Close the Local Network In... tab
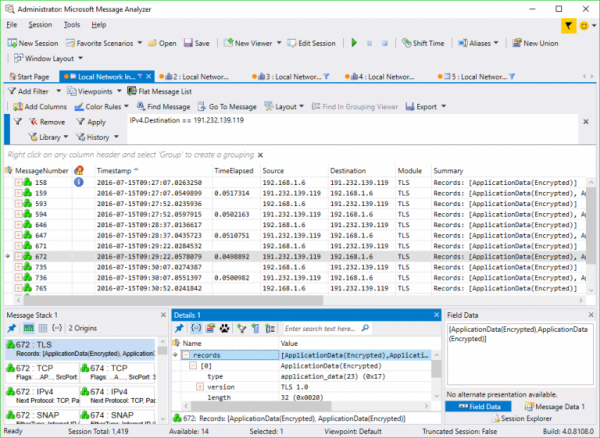 [x=149, y=77]
